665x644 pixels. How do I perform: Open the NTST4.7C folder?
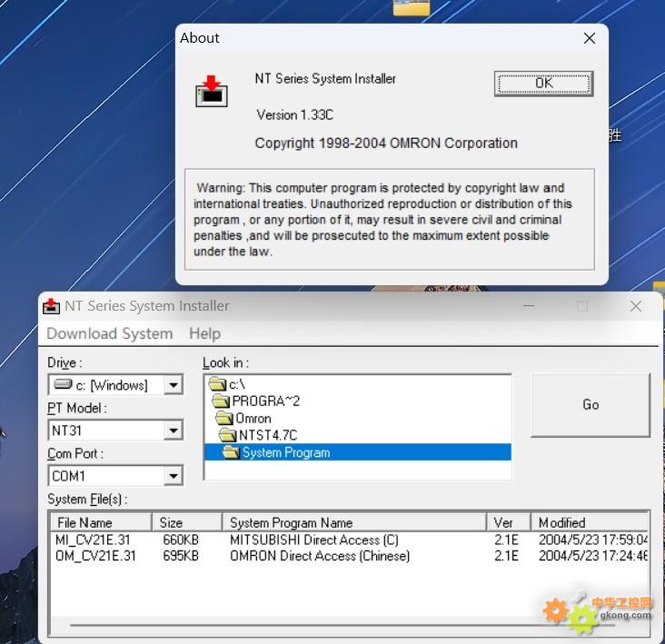[x=267, y=435]
